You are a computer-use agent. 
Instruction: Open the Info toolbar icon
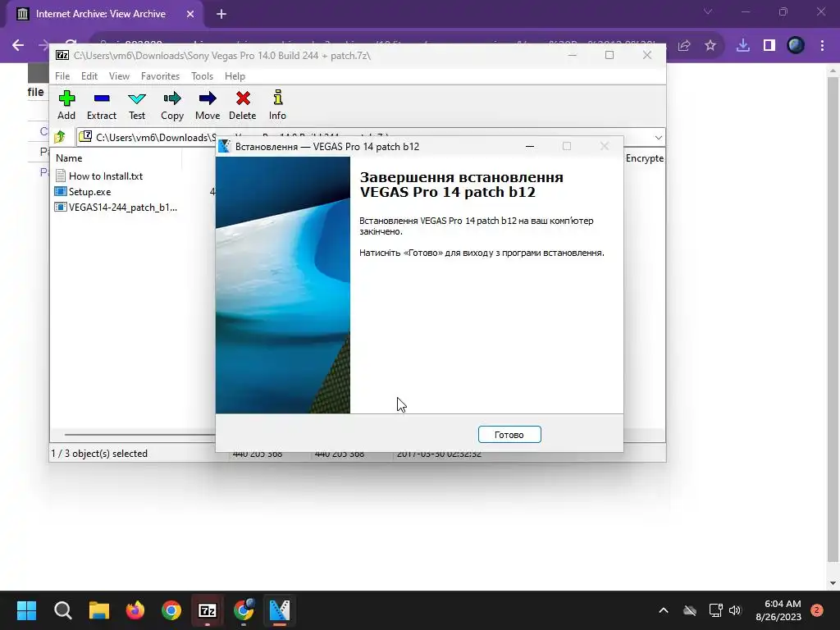pyautogui.click(x=277, y=105)
